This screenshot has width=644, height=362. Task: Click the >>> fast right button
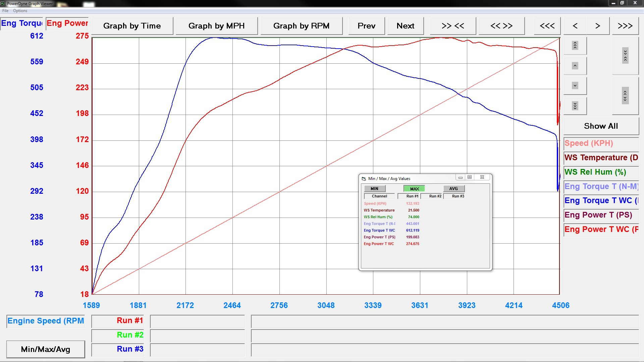pos(625,26)
